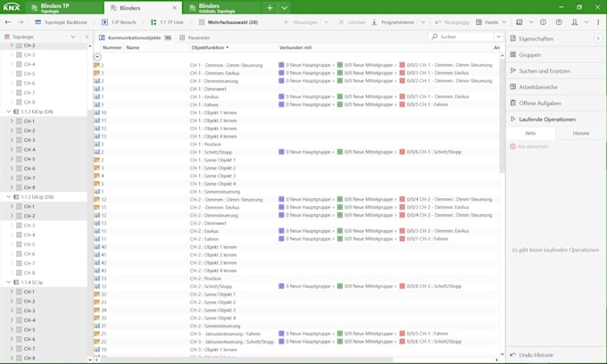Click the Programmieren download icon
The height and width of the screenshot is (364, 607).
[x=374, y=22]
